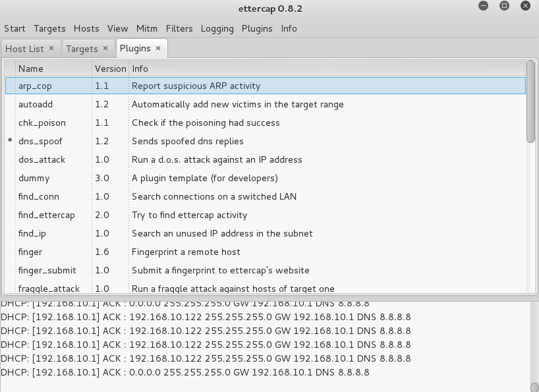Close the ettercap window

point(525,5)
